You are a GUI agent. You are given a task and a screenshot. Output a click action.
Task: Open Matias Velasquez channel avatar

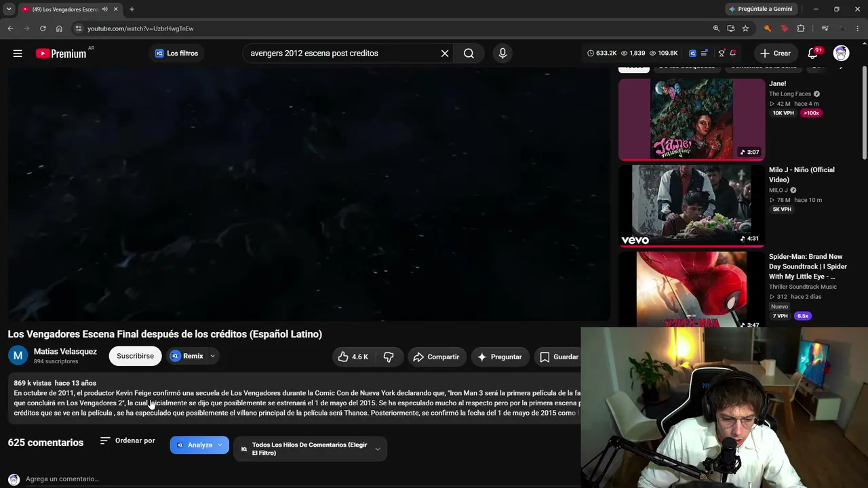click(x=18, y=355)
